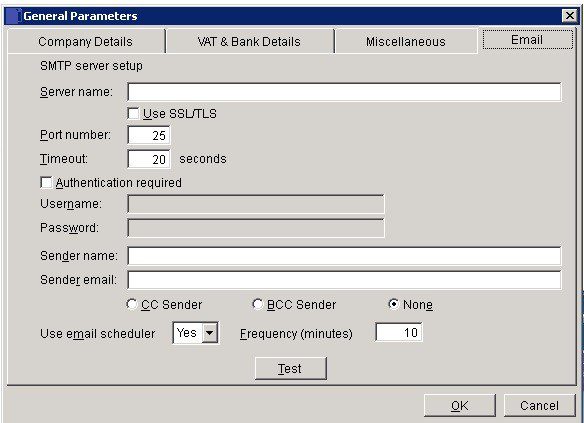Close the General Parameters dialog
The width and height of the screenshot is (584, 423).
pos(569,16)
